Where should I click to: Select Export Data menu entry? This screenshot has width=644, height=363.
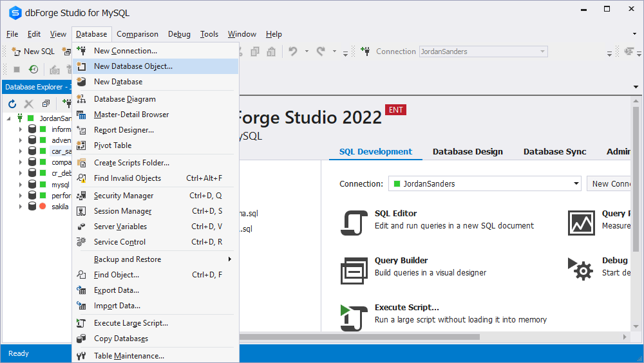click(x=155, y=290)
